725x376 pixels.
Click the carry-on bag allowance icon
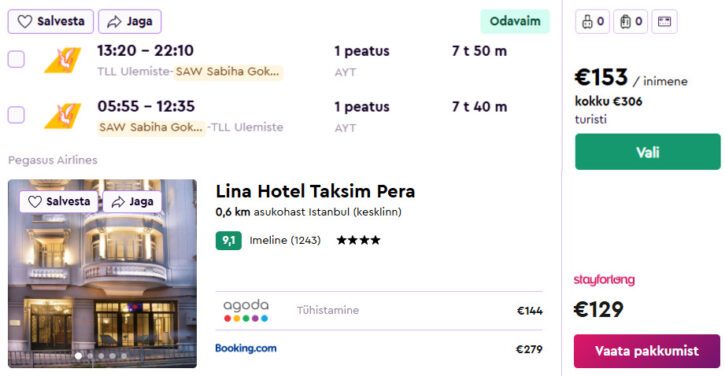click(x=592, y=21)
